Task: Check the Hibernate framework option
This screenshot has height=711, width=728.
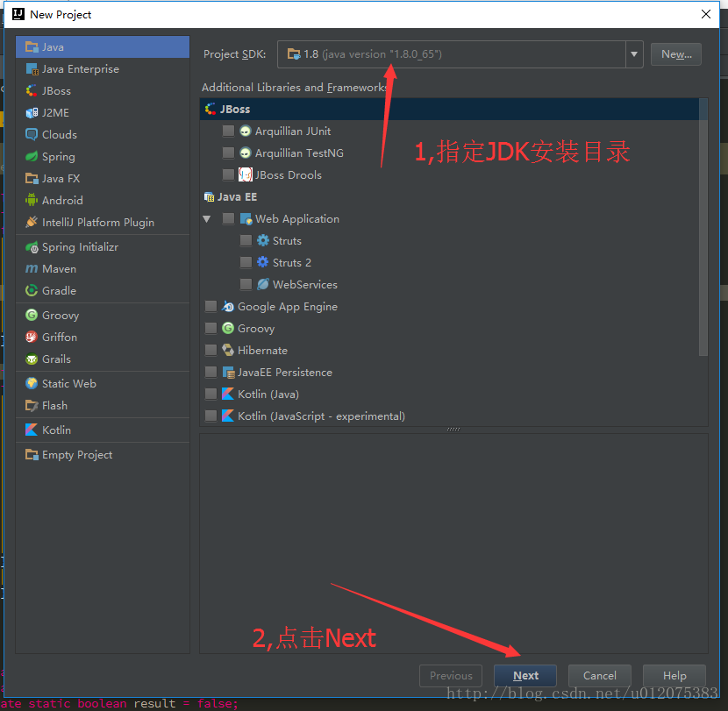Action: 211,350
